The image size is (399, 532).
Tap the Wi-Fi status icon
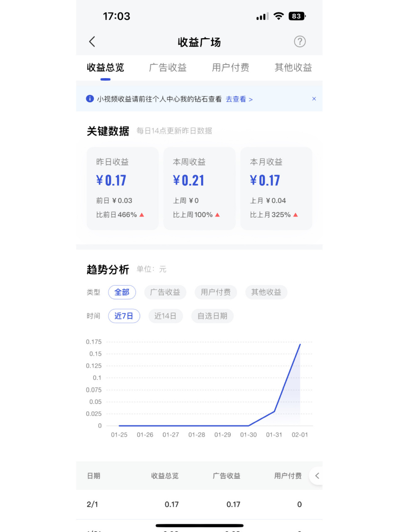(x=279, y=16)
